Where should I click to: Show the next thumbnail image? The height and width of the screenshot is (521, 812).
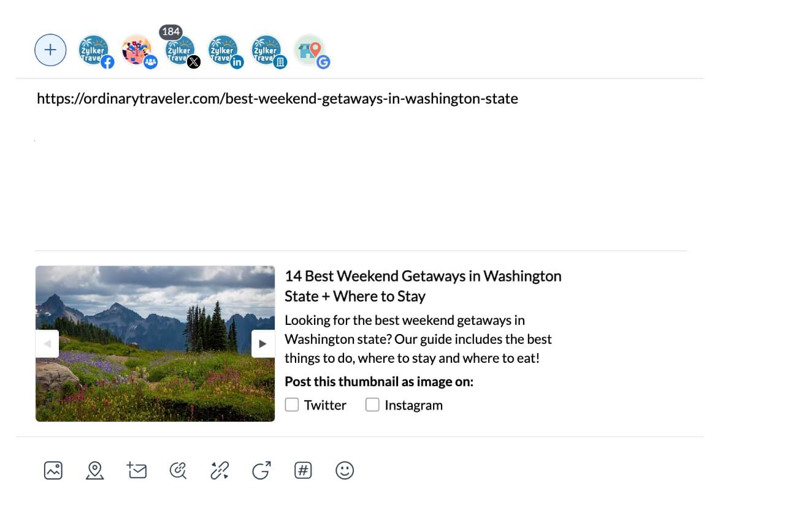(x=262, y=344)
